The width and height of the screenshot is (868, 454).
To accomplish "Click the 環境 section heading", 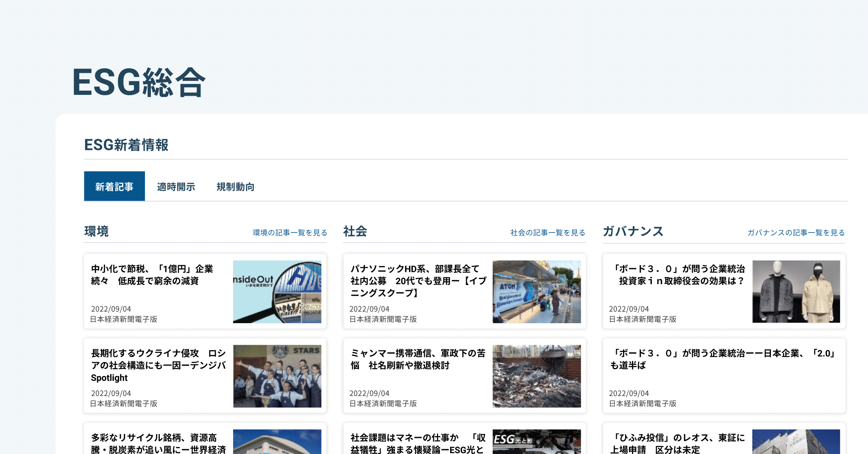I will point(97,231).
